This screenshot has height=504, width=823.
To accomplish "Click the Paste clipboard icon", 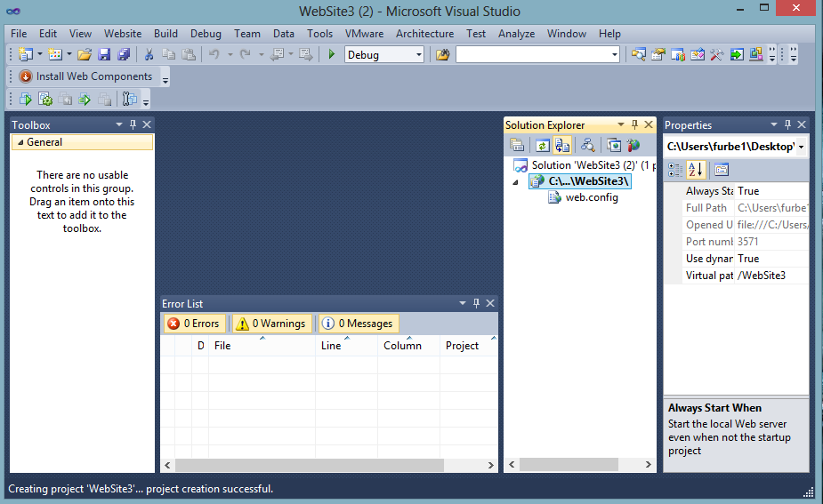I will 189,54.
